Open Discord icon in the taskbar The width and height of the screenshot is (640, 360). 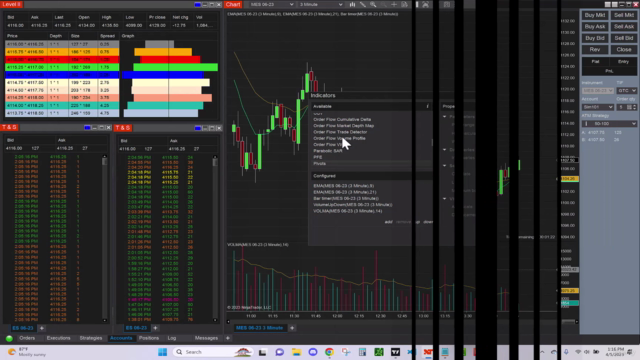313,352
